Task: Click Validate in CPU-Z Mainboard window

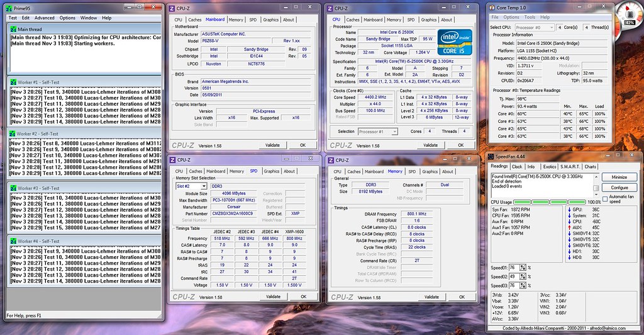Action: coord(273,145)
